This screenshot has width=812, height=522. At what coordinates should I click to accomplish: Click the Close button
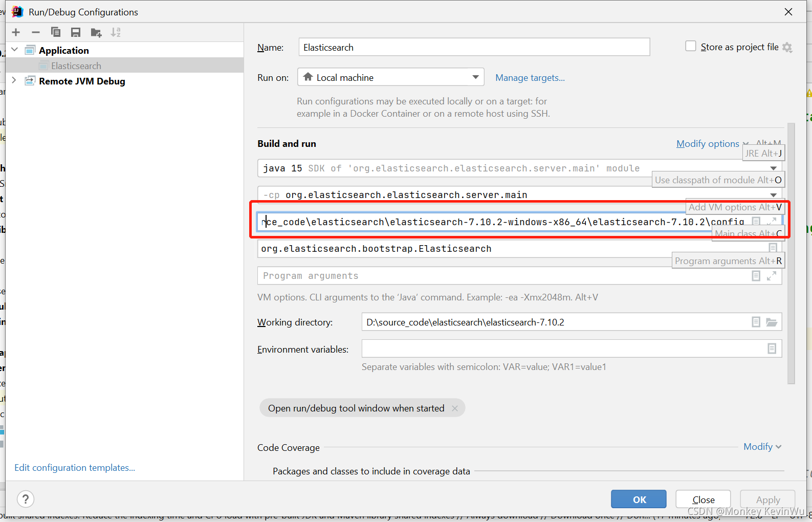pyautogui.click(x=704, y=499)
